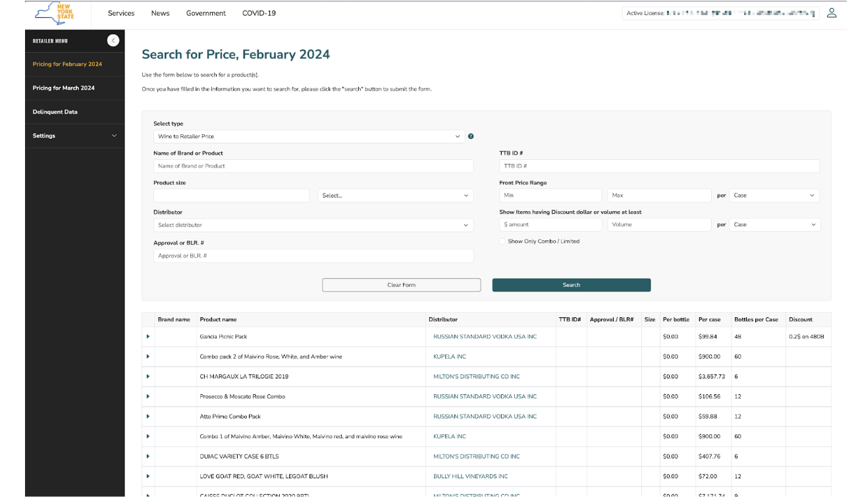Click the Clear Form button
856x504 pixels.
[401, 284]
